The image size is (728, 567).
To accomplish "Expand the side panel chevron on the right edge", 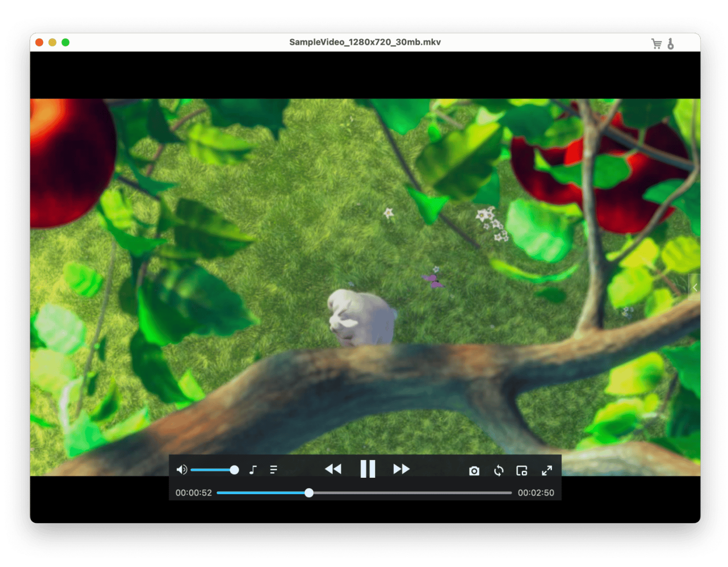I will click(695, 287).
